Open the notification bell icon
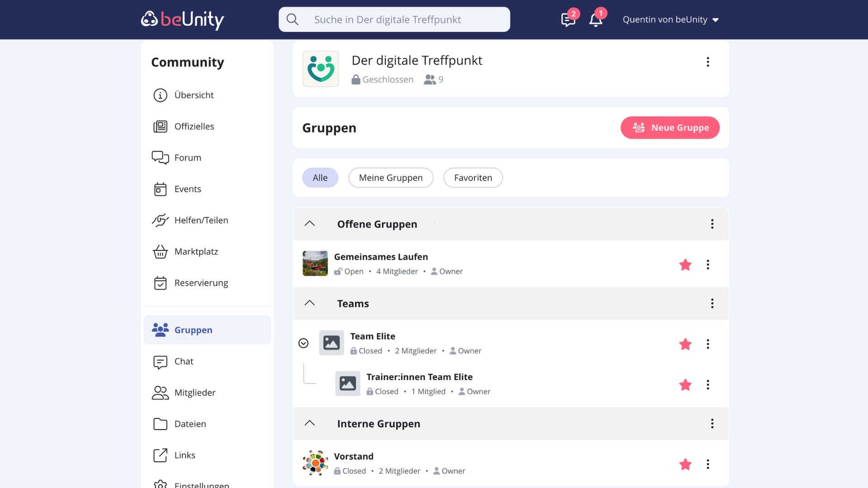The height and width of the screenshot is (488, 868). click(x=595, y=19)
